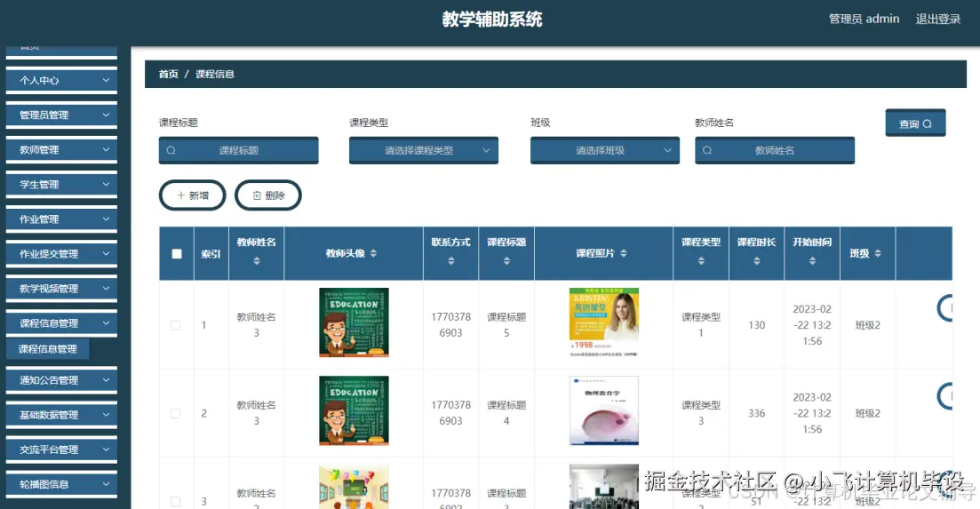Viewport: 980px width, 509px height.
Task: Expand 通知公告管理 sidebar menu
Action: [61, 379]
